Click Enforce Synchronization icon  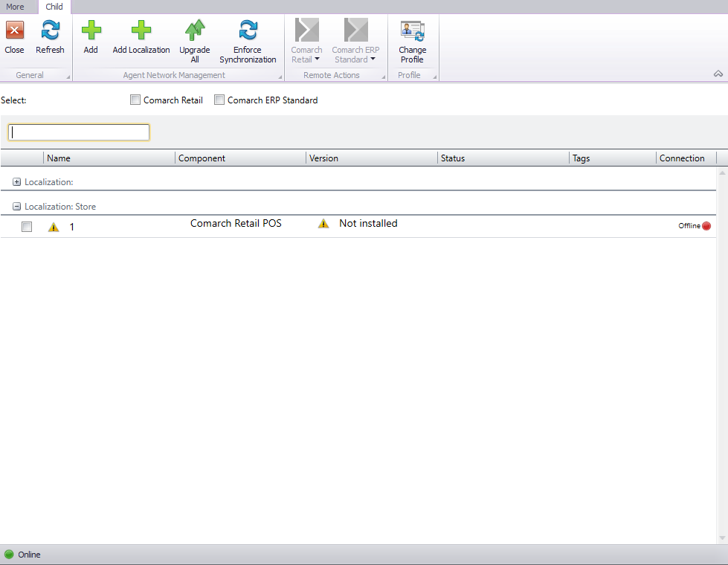point(248,30)
